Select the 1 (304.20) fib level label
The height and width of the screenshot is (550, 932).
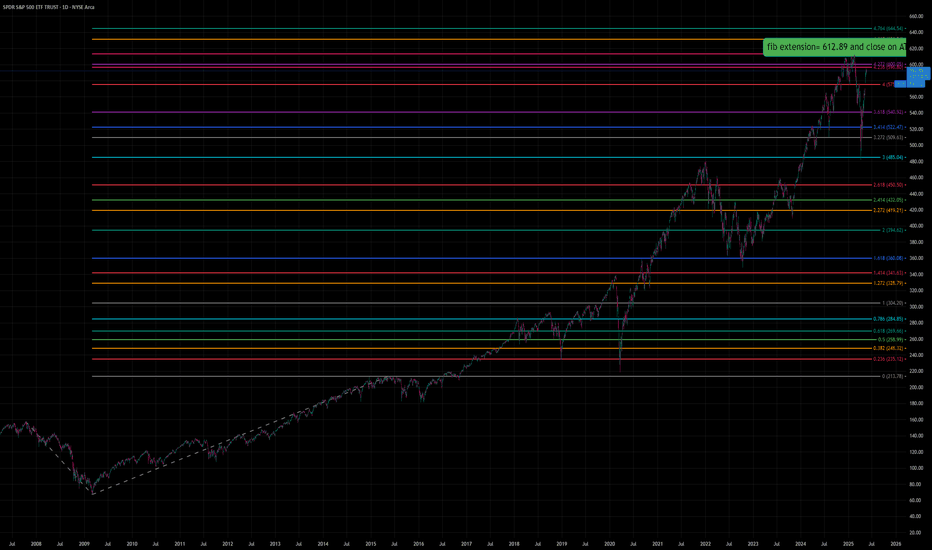pyautogui.click(x=893, y=303)
